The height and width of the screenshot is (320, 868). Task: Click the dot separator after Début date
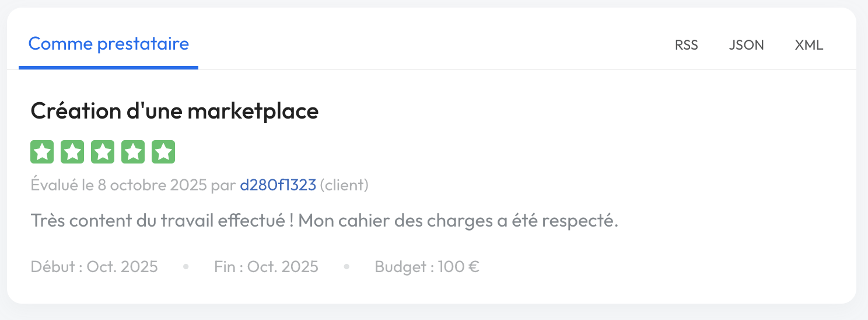coord(186,267)
